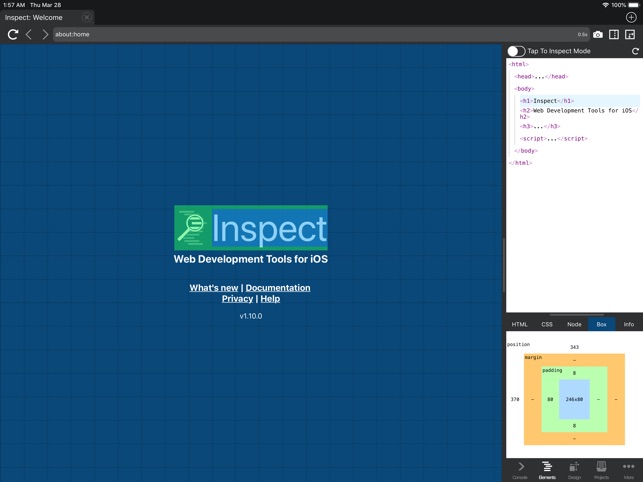Go back using the left arrow
This screenshot has width=643, height=482.
click(x=29, y=34)
